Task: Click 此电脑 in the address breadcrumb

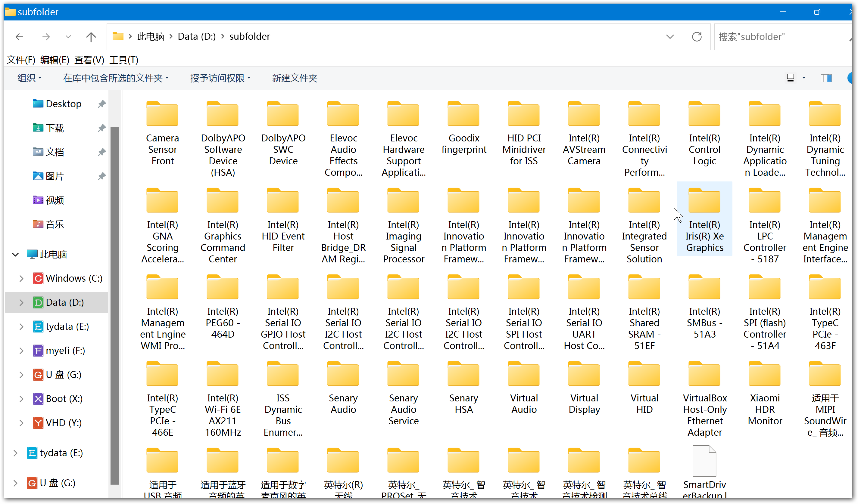Action: [151, 36]
